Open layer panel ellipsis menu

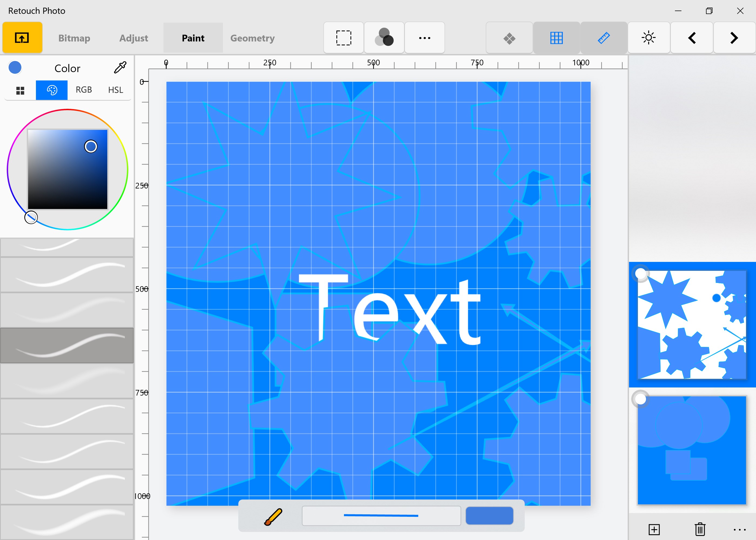tap(739, 529)
